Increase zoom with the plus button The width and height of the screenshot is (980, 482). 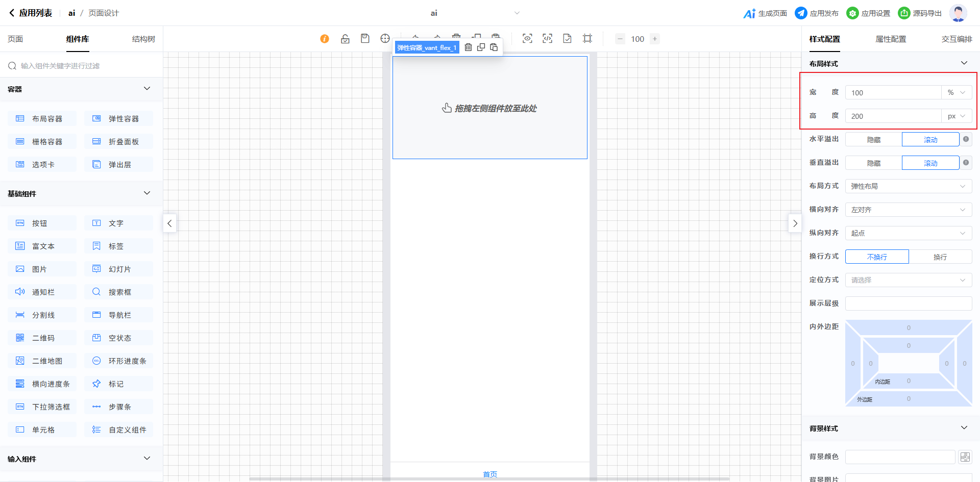655,39
